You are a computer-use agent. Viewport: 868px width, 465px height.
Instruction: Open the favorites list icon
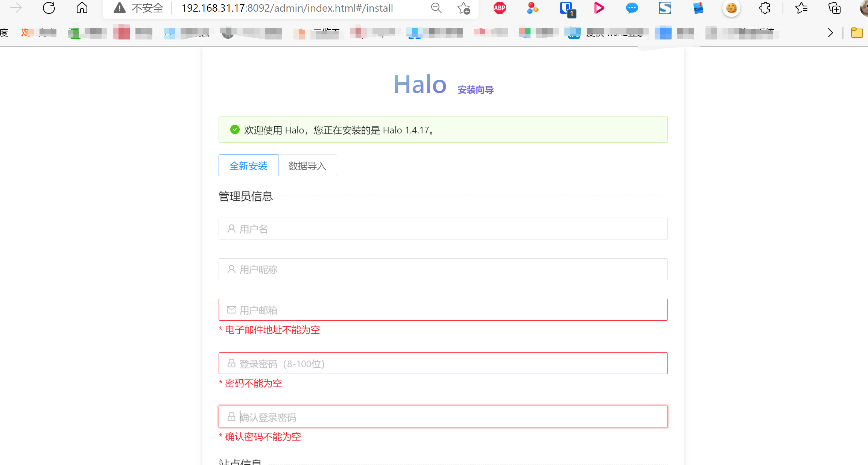pos(801,8)
